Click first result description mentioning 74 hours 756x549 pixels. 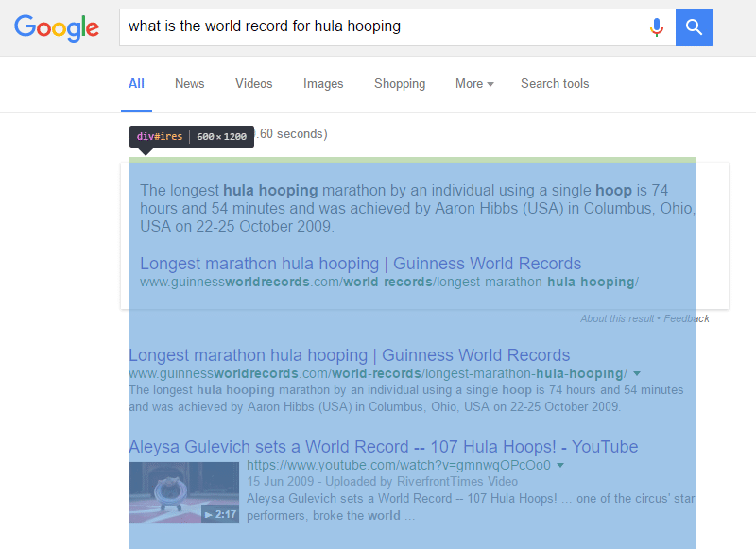coord(406,398)
